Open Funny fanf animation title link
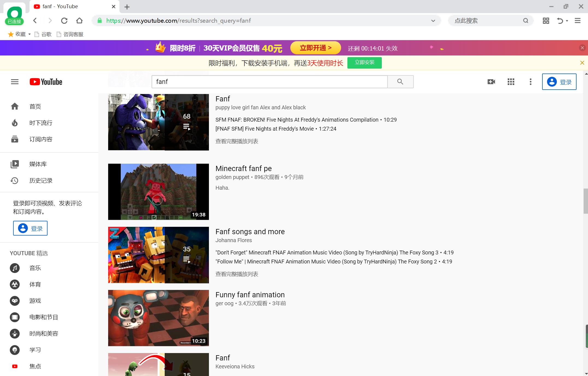The width and height of the screenshot is (588, 376). tap(250, 295)
